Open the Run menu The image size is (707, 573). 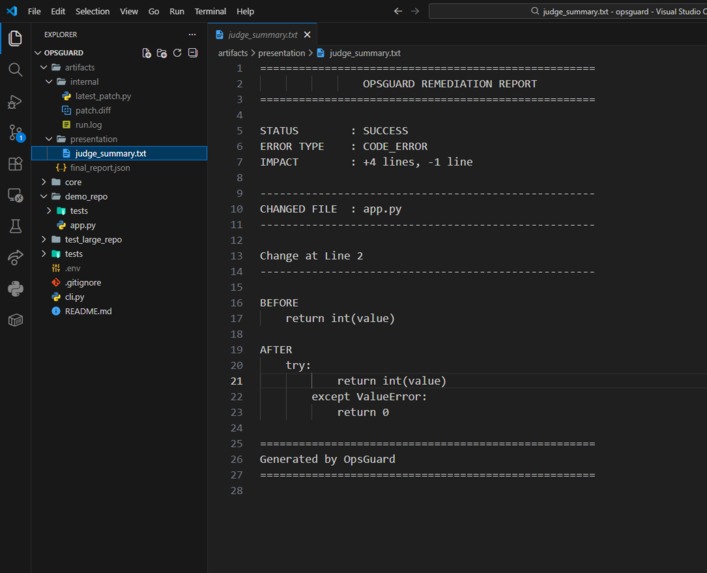177,11
